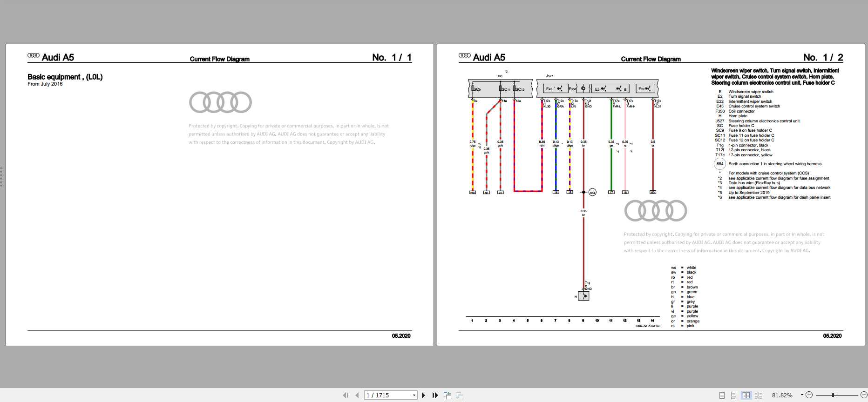868x402 pixels.
Task: Click the 81.82% zoom value
Action: coord(782,395)
